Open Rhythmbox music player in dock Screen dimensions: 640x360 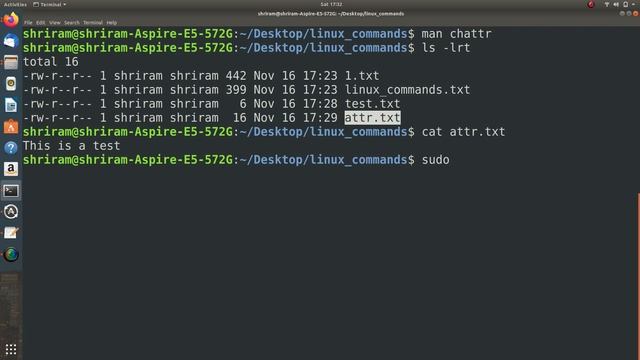pyautogui.click(x=11, y=84)
